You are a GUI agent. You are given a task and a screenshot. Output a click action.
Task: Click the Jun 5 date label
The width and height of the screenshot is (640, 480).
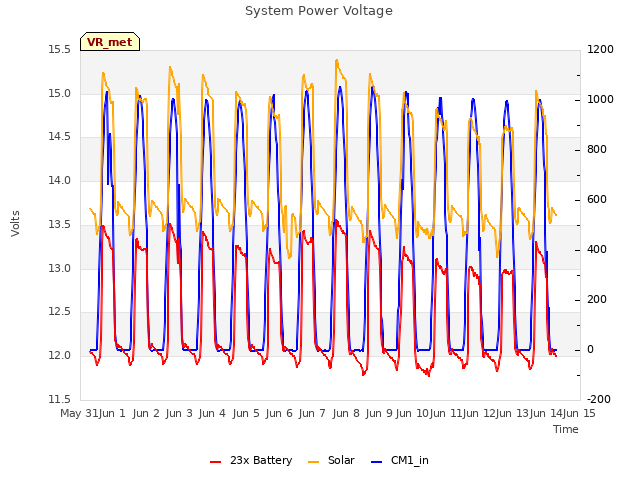(246, 413)
